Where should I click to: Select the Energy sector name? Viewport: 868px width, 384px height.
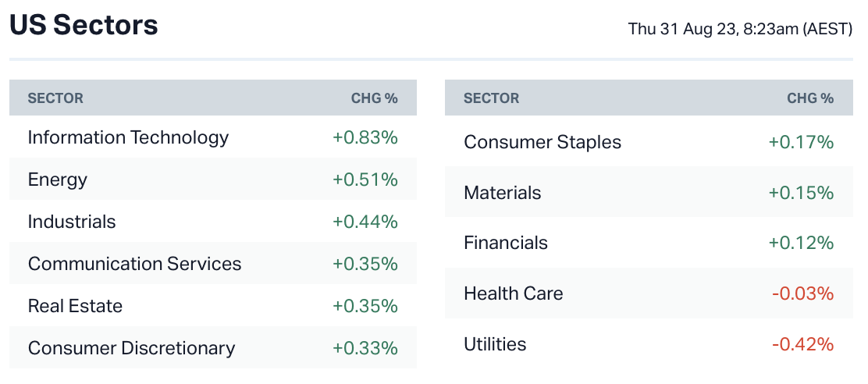point(58,180)
